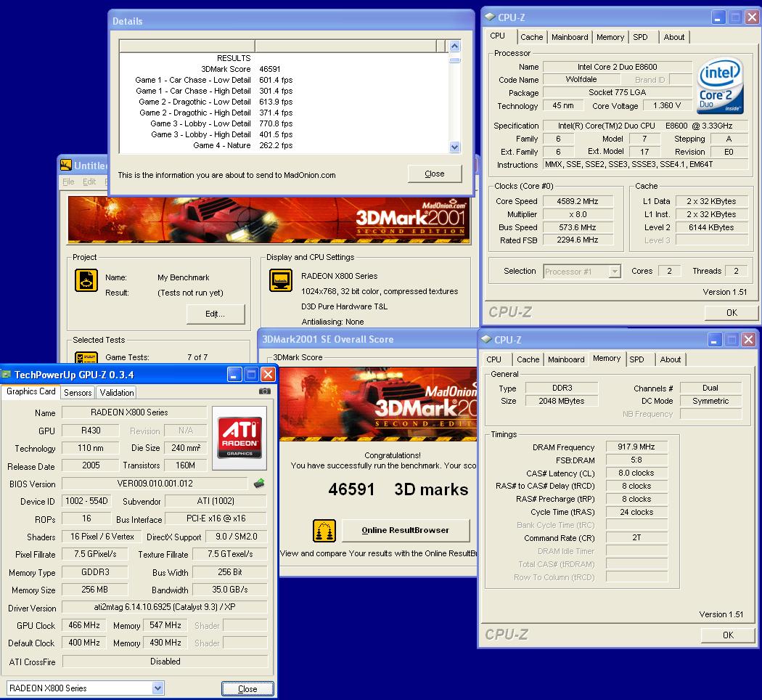Click the Online ResultBrowser button
Image resolution: width=762 pixels, height=700 pixels.
[x=405, y=530]
